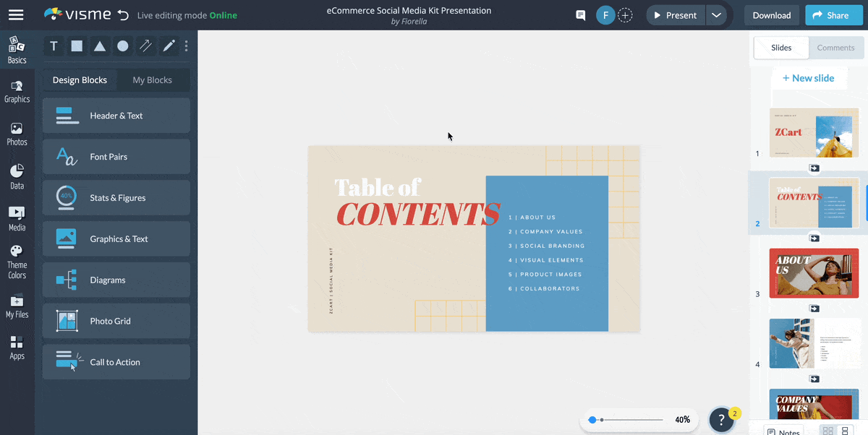This screenshot has height=435, width=868.
Task: Select the Rectangle shape tool
Action: (x=77, y=46)
